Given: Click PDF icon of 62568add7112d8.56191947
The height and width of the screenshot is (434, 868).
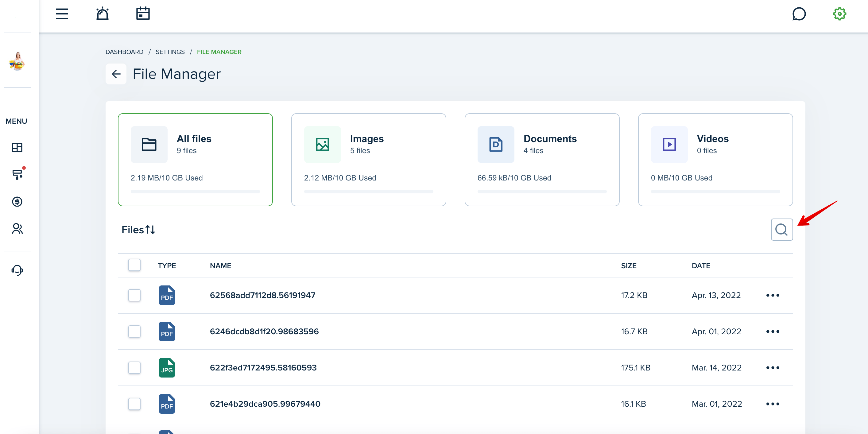Looking at the screenshot, I should tap(167, 295).
